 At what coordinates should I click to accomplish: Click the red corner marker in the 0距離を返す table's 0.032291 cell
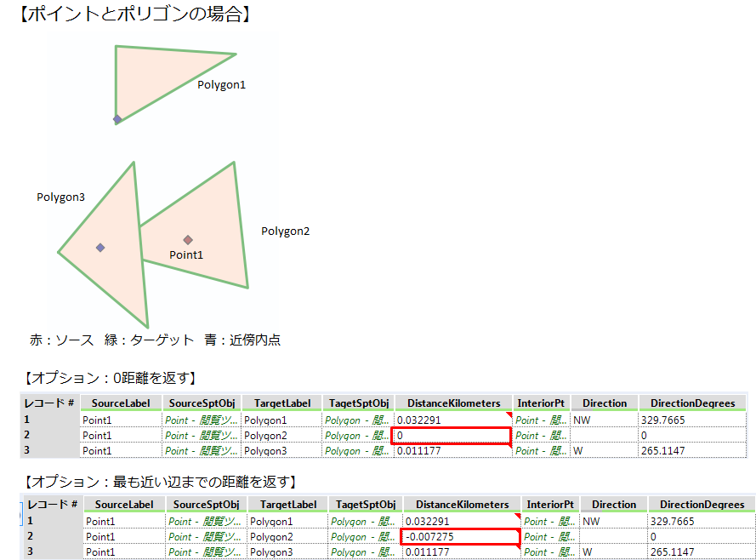[x=508, y=415]
